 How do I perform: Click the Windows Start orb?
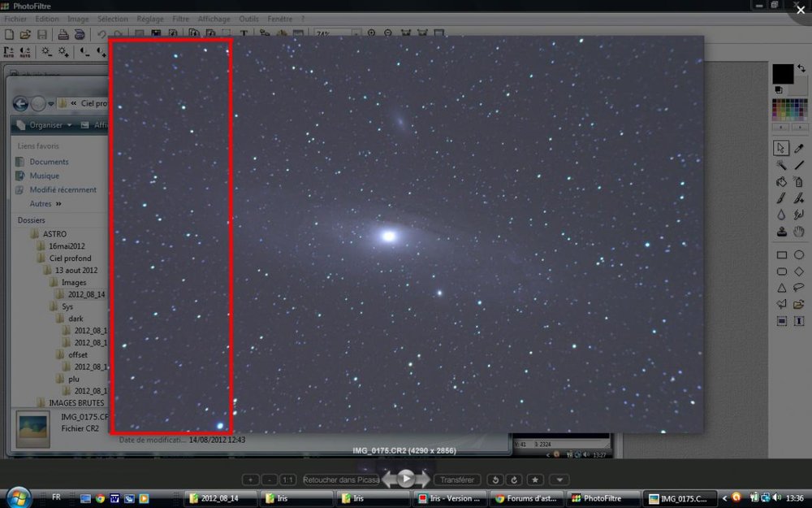[x=18, y=497]
